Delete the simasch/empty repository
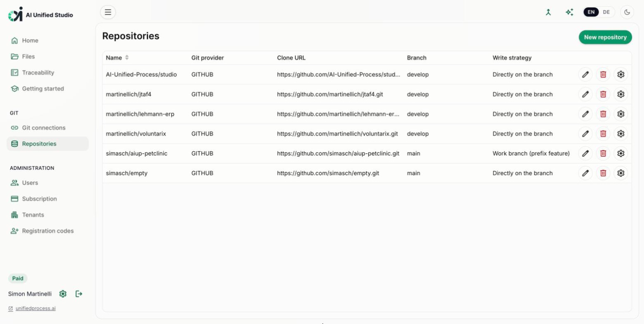Image resolution: width=644 pixels, height=324 pixels. point(603,173)
